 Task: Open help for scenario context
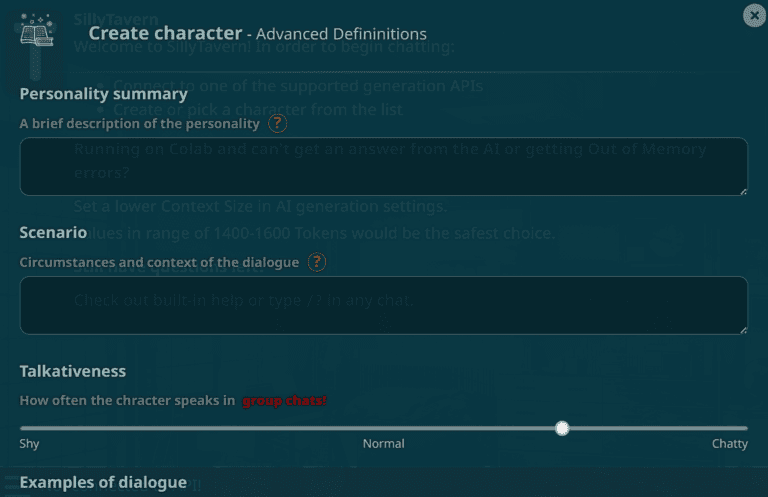(x=317, y=262)
